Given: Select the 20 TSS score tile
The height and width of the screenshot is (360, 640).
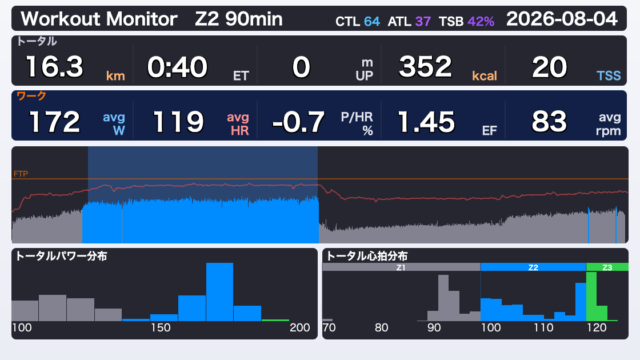Looking at the screenshot, I should click(x=567, y=67).
